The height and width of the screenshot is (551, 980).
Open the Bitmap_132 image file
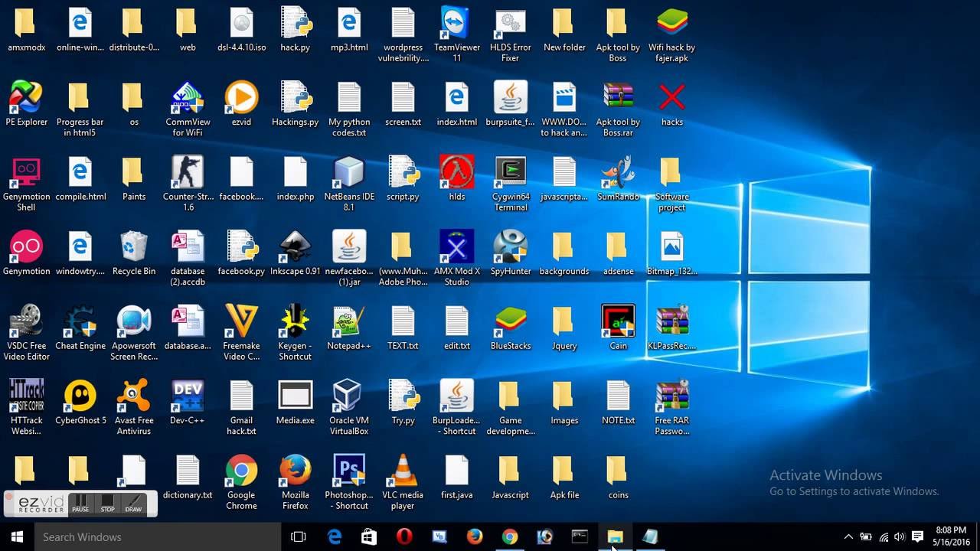coord(671,253)
